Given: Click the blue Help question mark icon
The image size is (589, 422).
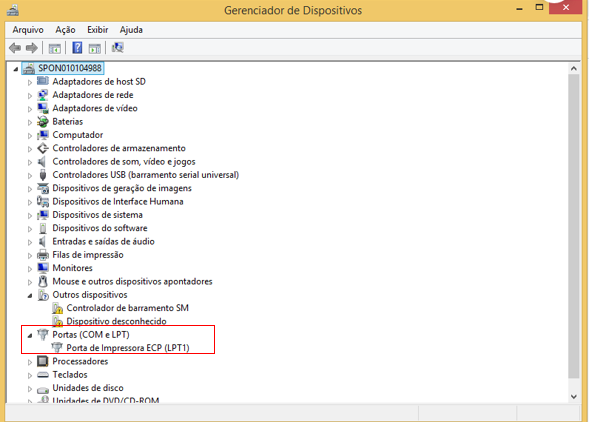Looking at the screenshot, I should tap(77, 48).
